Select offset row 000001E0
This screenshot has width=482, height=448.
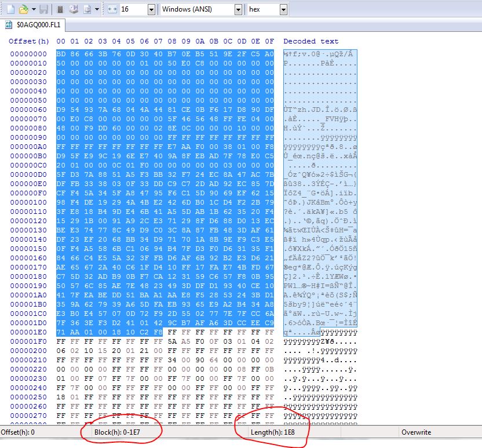[28, 332]
